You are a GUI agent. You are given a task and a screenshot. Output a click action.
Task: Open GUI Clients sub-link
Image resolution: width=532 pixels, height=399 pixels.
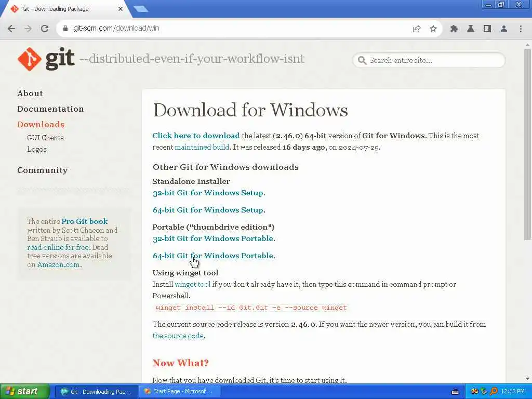46,138
